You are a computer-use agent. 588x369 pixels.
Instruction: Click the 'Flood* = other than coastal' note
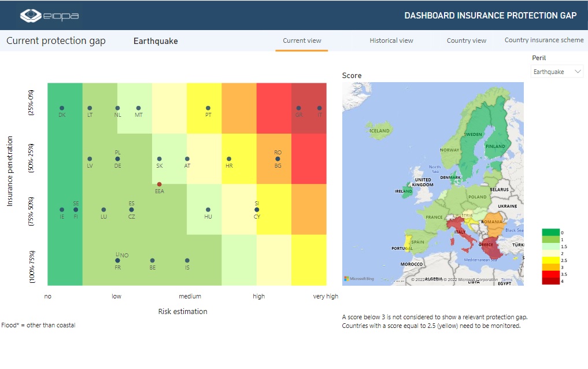point(38,325)
